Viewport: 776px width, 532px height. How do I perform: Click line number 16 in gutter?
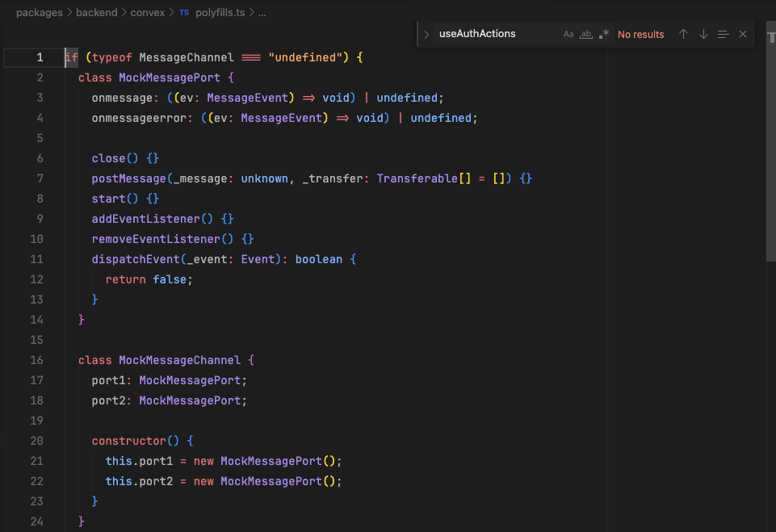(36, 360)
